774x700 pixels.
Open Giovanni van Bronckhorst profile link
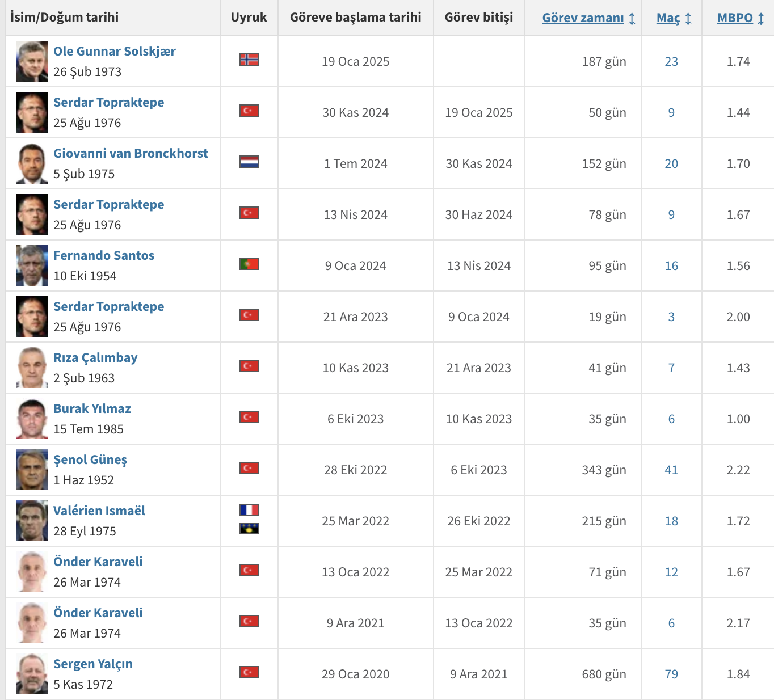pyautogui.click(x=131, y=153)
